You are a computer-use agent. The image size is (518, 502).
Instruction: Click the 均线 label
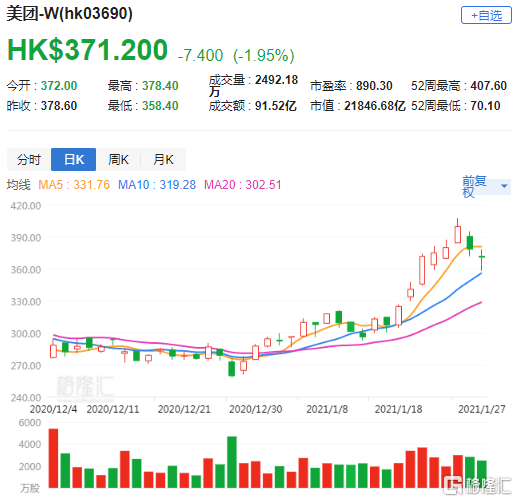click(19, 185)
